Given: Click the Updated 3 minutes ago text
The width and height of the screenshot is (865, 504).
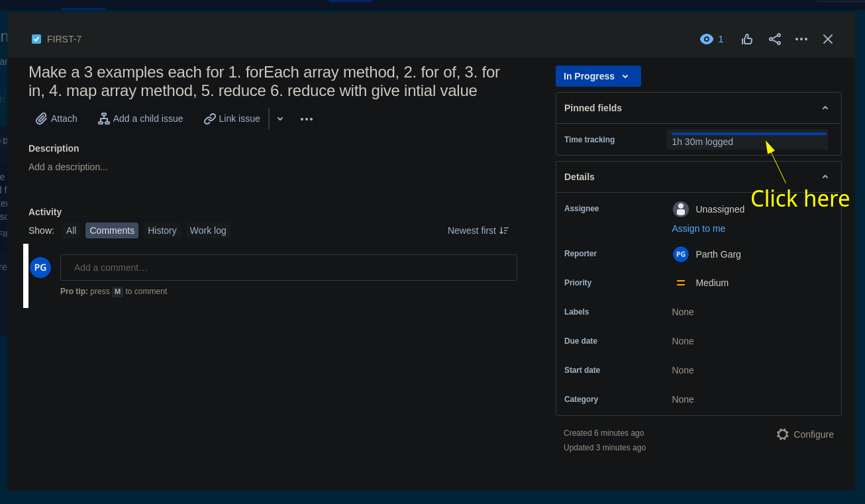Looking at the screenshot, I should pyautogui.click(x=605, y=448).
